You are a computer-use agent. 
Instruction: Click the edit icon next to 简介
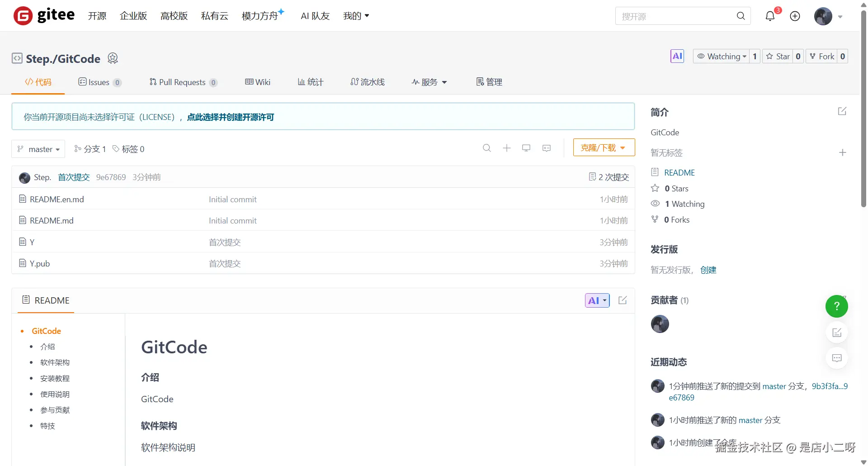[x=842, y=111]
